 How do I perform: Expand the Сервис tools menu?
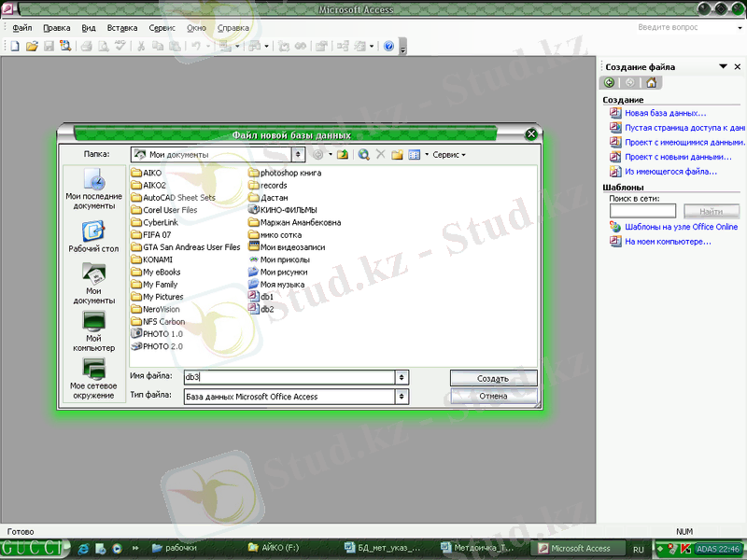point(448,155)
